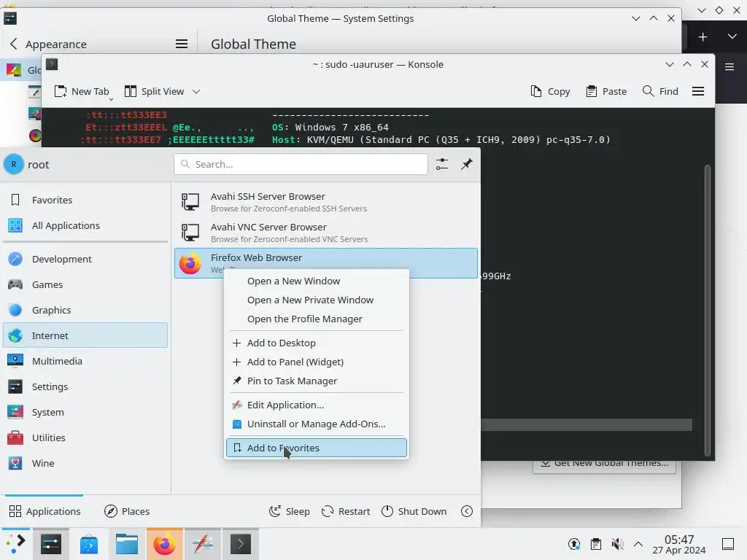Choose Open a New Window
Screen dimensions: 747x560
tap(317, 281)
